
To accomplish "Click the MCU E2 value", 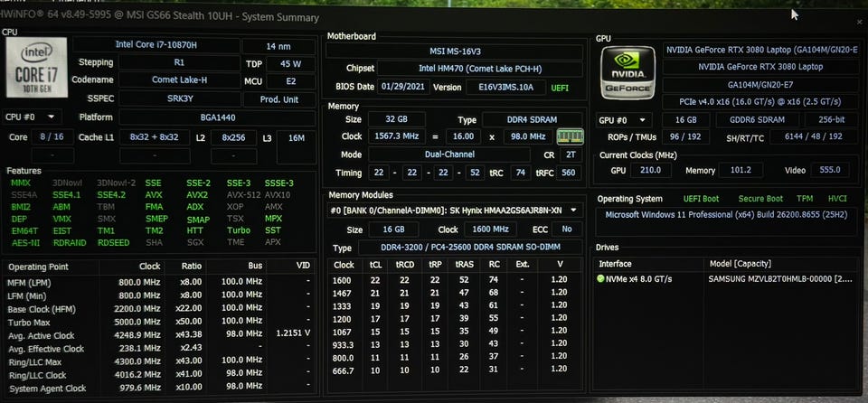I will tap(290, 81).
